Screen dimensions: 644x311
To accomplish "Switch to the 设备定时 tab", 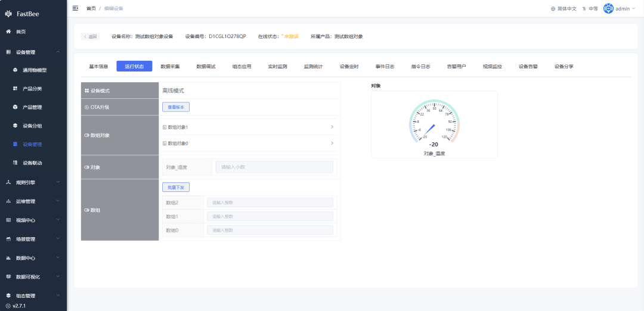I will 349,67.
